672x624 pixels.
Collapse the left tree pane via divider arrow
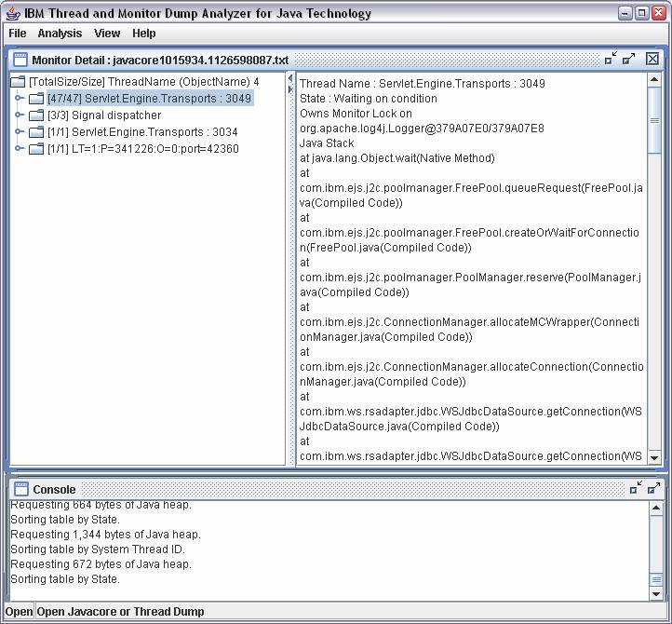point(290,78)
